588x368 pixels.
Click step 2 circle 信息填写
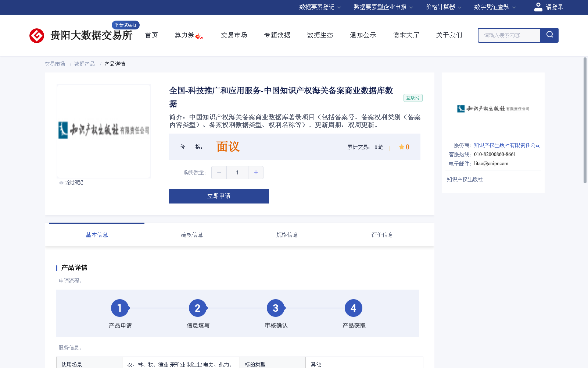[198, 308]
